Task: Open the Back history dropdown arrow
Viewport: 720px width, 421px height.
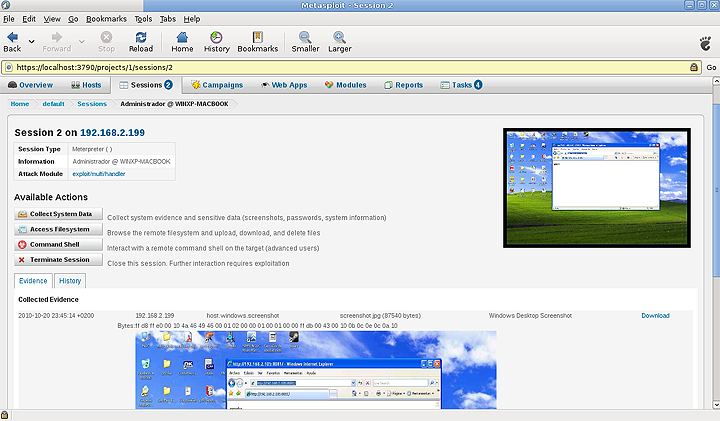Action: [31, 41]
